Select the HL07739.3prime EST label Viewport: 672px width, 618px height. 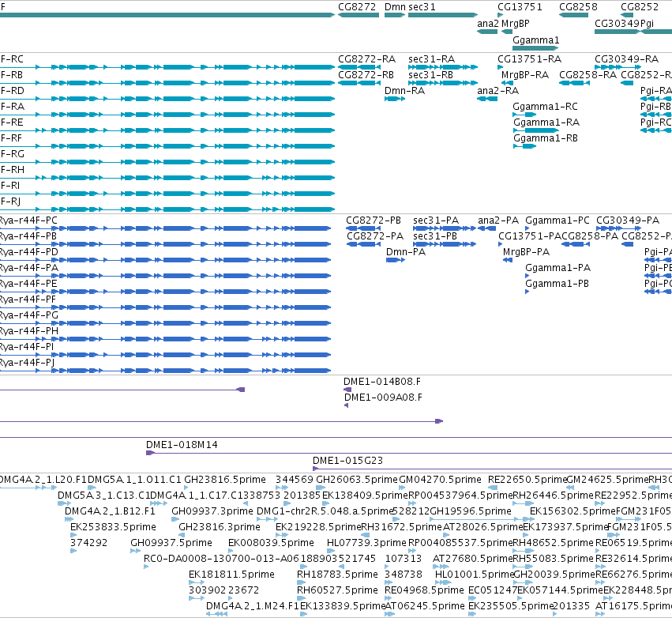point(366,542)
